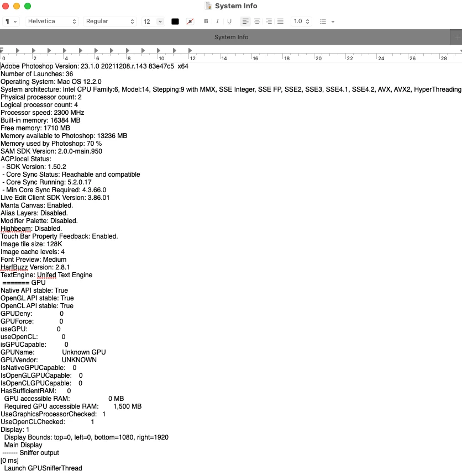Click 'Physical processor count: 2' line

click(x=41, y=97)
